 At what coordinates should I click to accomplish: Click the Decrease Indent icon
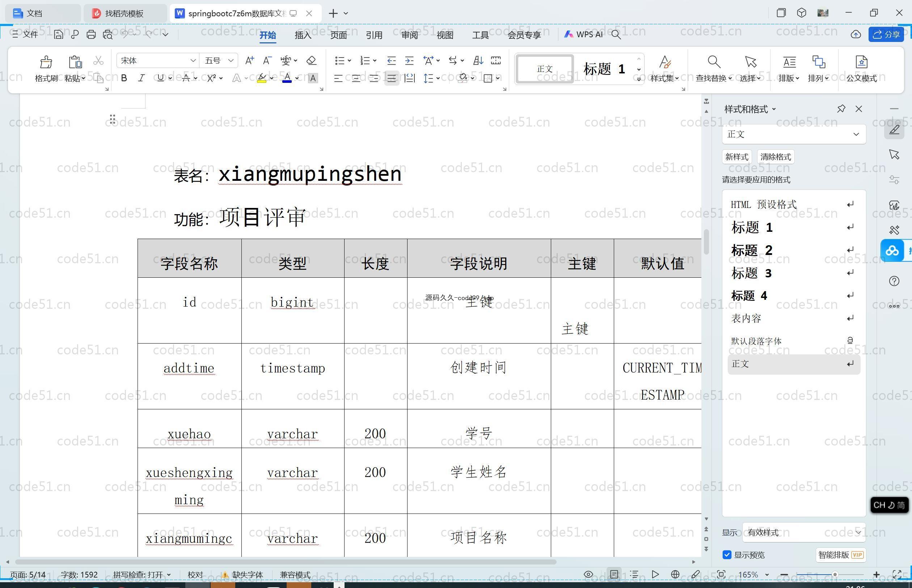click(x=391, y=60)
